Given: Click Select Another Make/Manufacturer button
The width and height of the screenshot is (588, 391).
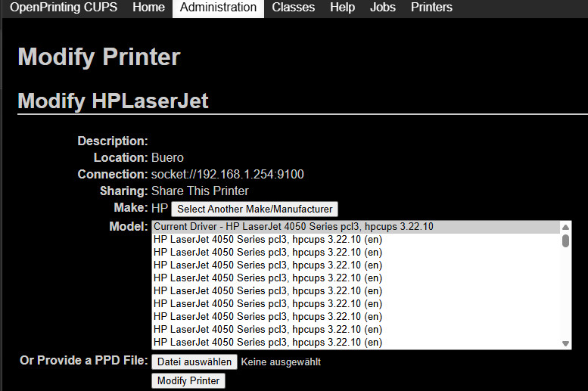Looking at the screenshot, I should click(254, 209).
